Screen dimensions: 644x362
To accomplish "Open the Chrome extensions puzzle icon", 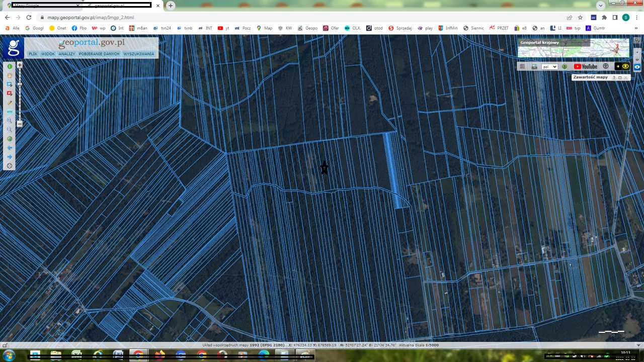I will tap(604, 17).
